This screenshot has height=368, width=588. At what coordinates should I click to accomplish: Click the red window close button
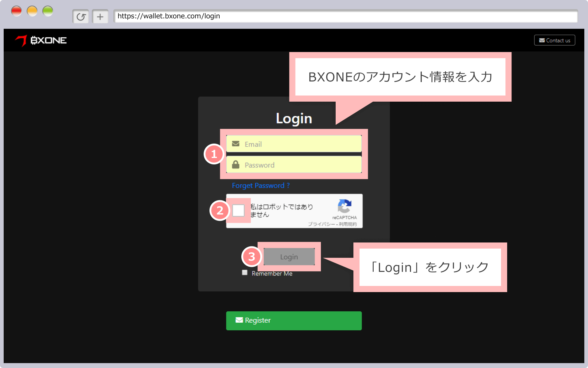pos(16,11)
